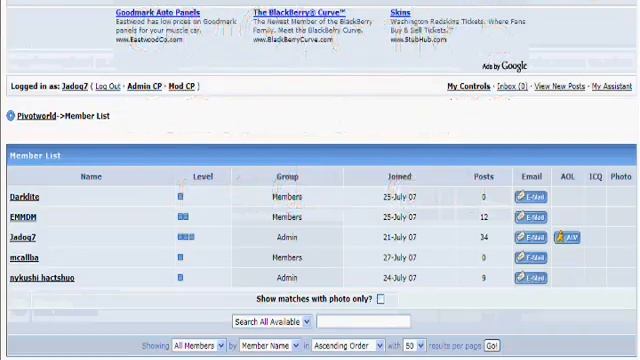The image size is (640, 360).
Task: Open Jadoq7's profile in member table
Action: click(x=22, y=237)
